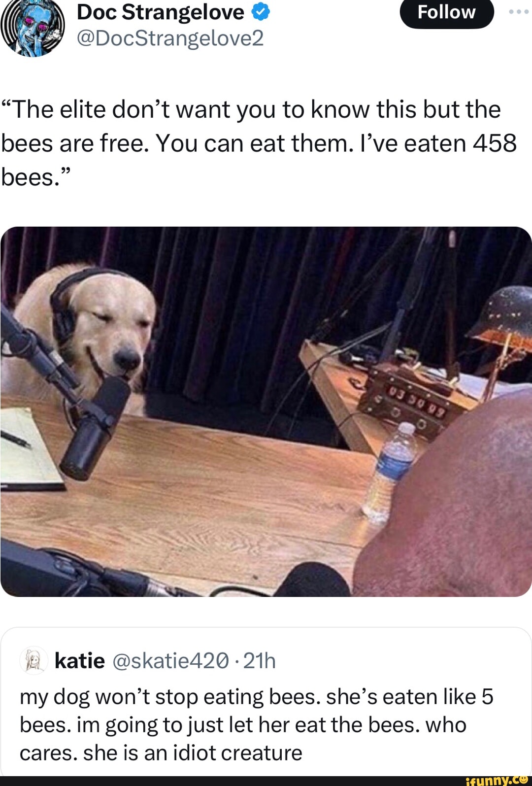Open the Doc Strangelove display name

point(161,12)
